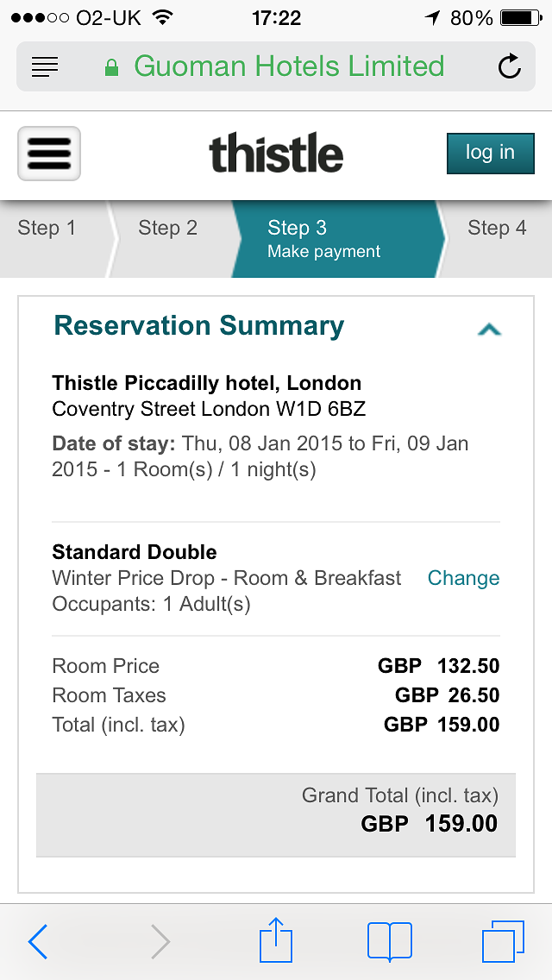Go back with Safari's back arrow
Screen dimensions: 552x980
click(x=38, y=940)
